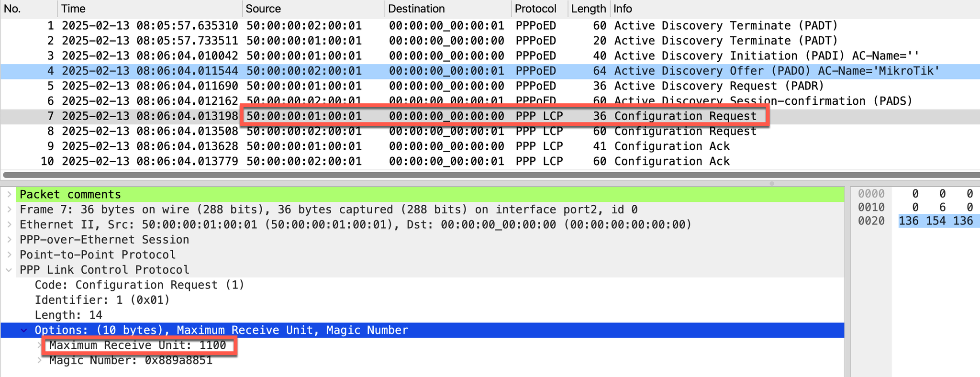
Task: Select the Length: 14 field
Action: [68, 315]
